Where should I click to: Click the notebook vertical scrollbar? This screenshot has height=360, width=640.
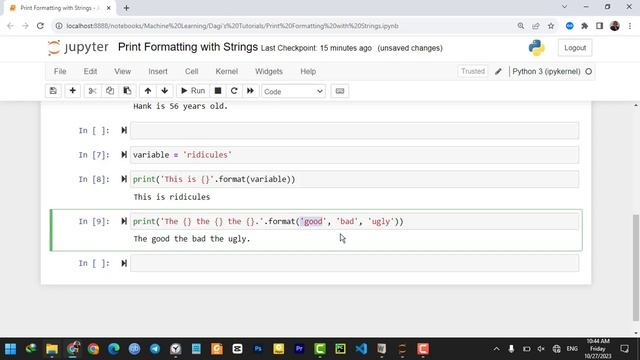[636, 267]
